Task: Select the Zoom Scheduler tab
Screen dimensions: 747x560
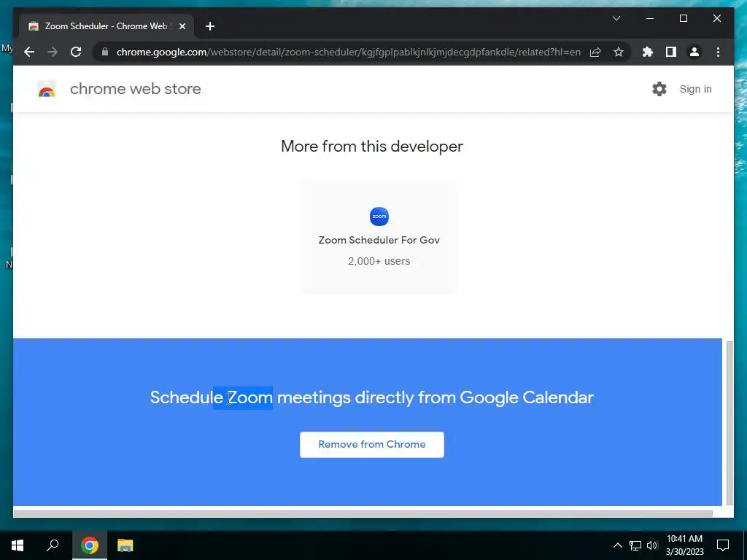Action: point(107,26)
